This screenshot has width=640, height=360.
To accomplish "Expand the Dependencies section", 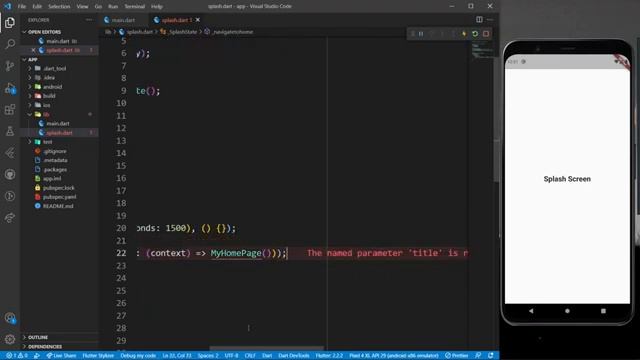I will click(45, 347).
